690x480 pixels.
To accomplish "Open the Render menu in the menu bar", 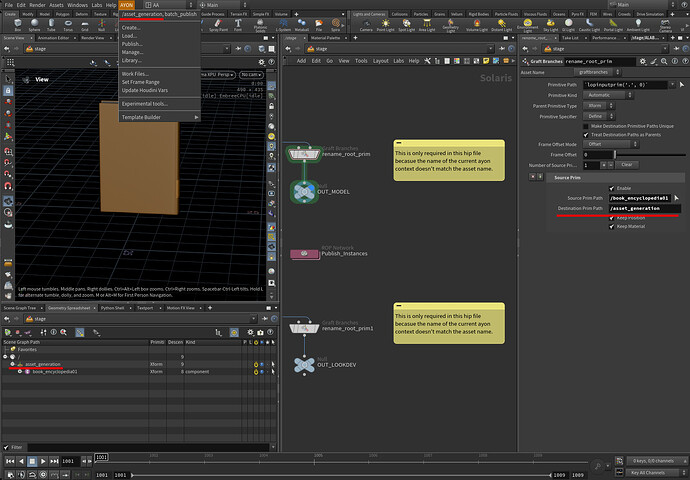I will point(37,5).
